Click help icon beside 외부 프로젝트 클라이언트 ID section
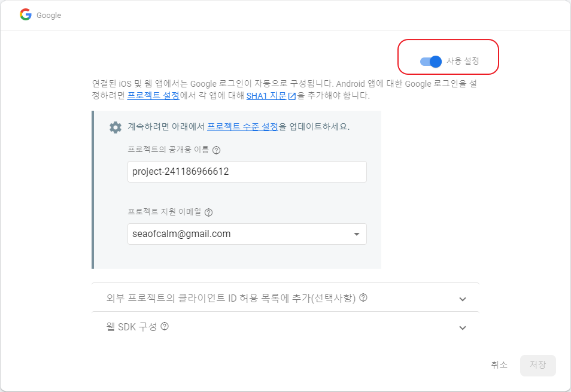 click(x=363, y=297)
